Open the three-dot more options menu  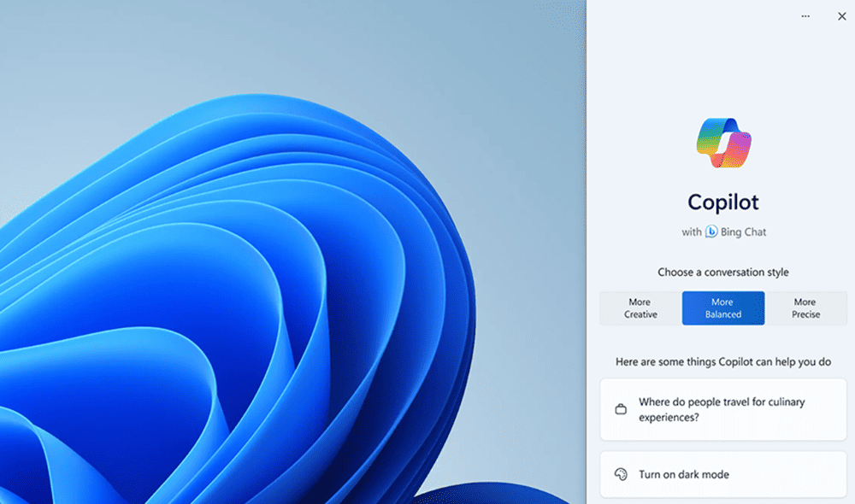click(805, 16)
